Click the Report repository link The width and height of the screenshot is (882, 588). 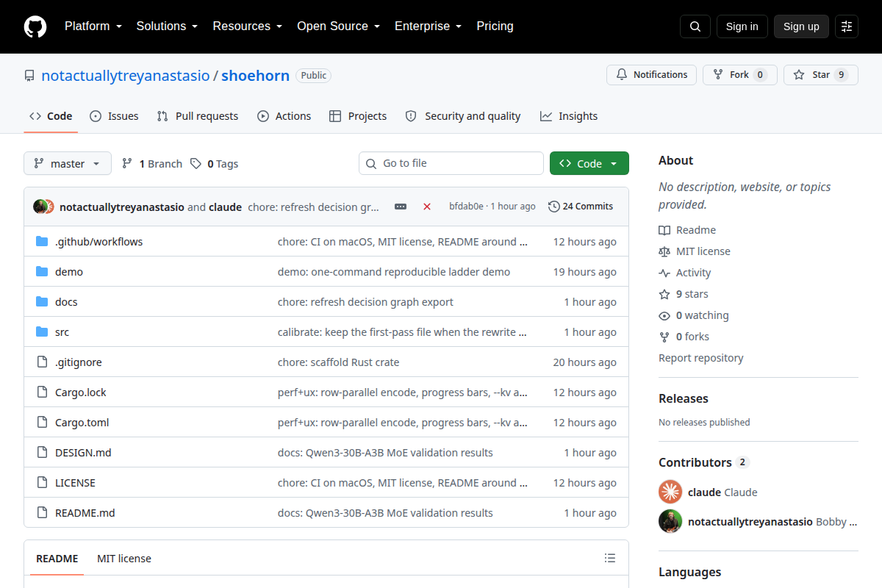coord(701,358)
